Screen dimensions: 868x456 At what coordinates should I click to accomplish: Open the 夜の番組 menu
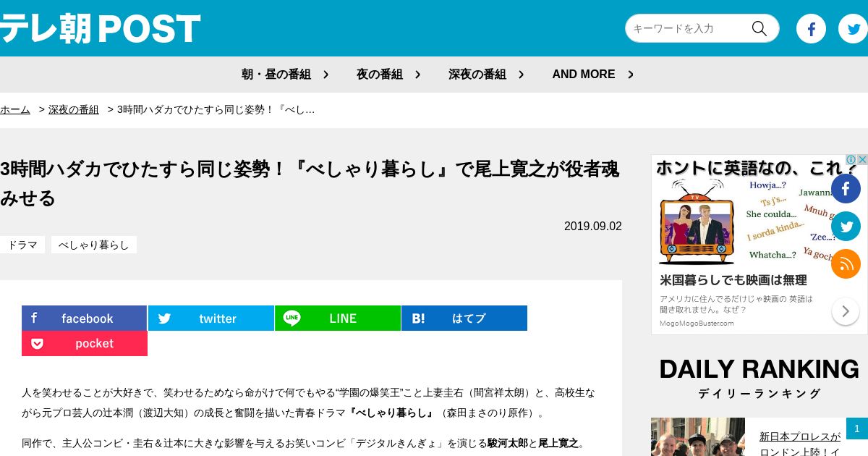[380, 75]
